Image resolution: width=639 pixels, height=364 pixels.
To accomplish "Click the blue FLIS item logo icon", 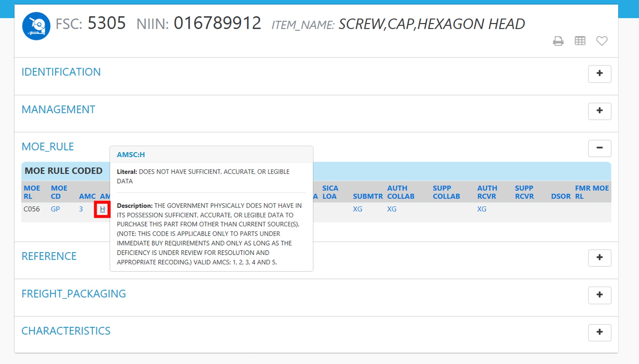I will click(x=36, y=26).
